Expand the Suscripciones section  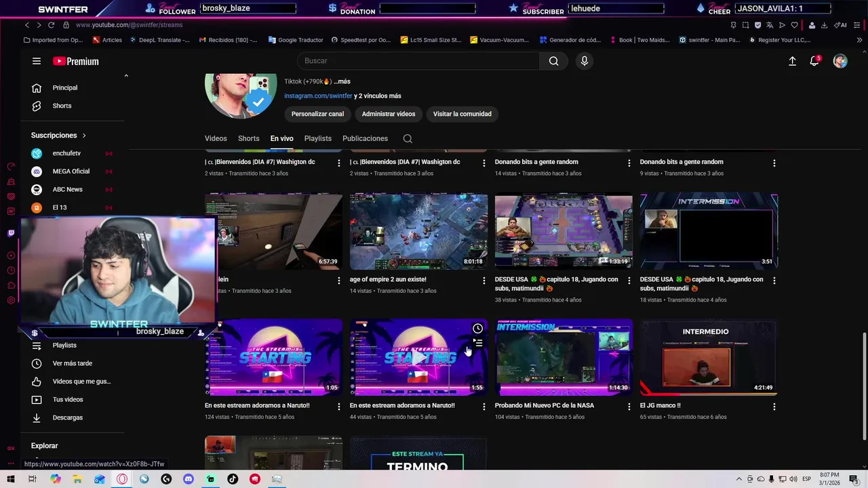click(58, 136)
